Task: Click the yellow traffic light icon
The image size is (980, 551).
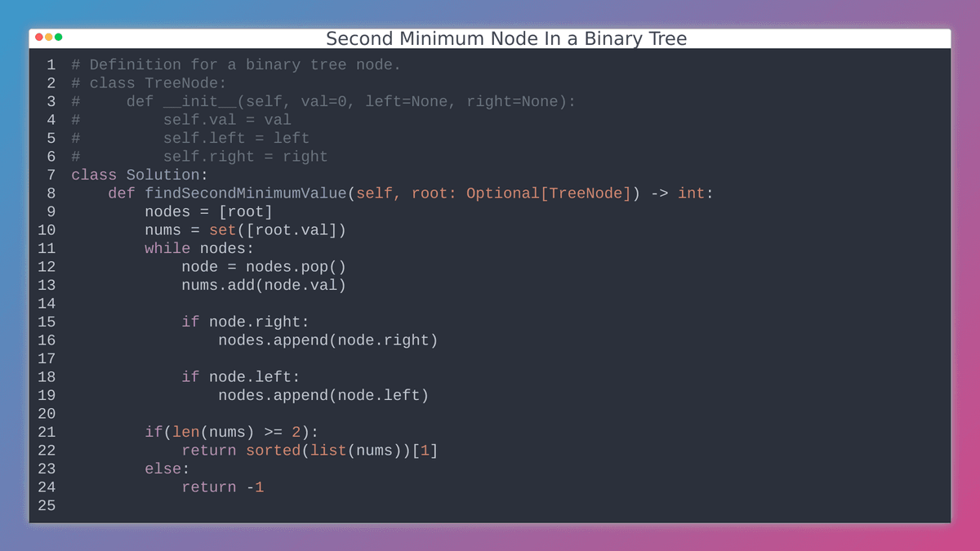Action: (49, 38)
